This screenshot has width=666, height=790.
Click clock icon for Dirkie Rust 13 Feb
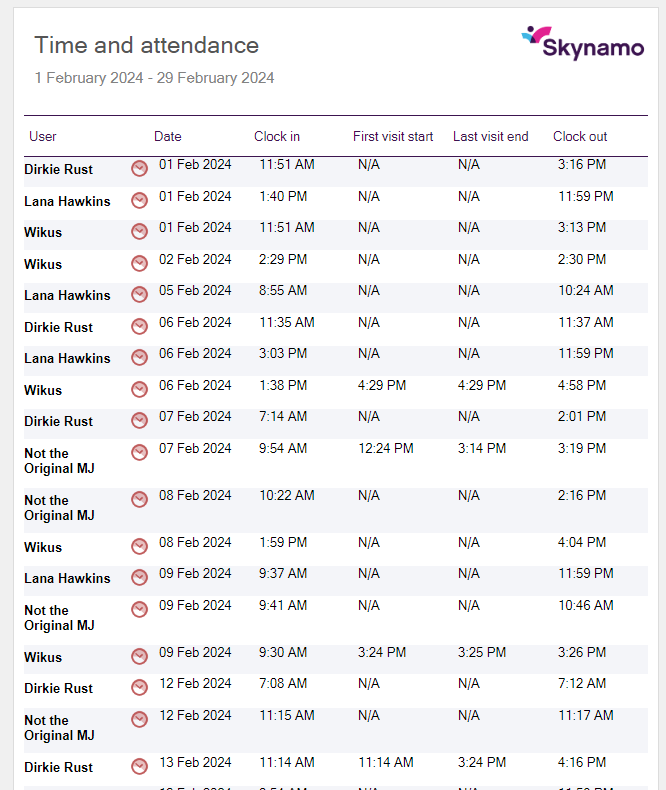click(139, 767)
